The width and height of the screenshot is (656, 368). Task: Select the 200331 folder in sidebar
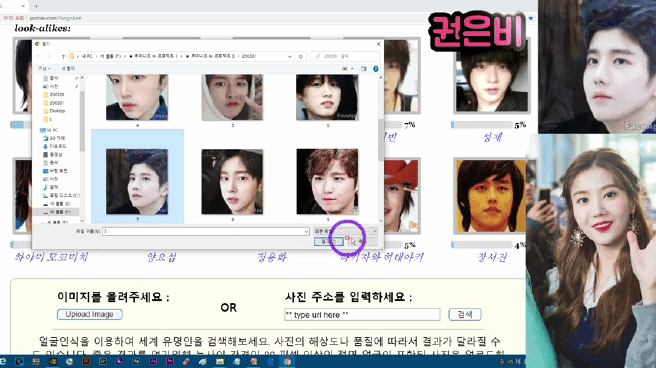[x=54, y=103]
